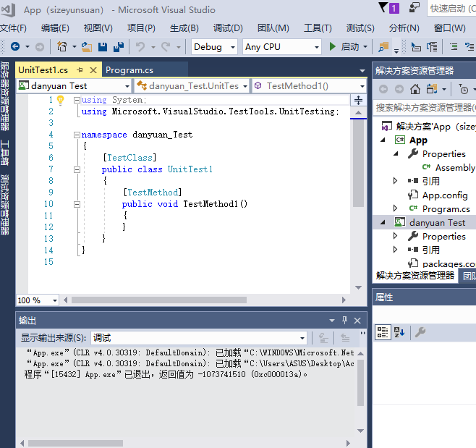Undo the last action via toolbar

(140, 47)
